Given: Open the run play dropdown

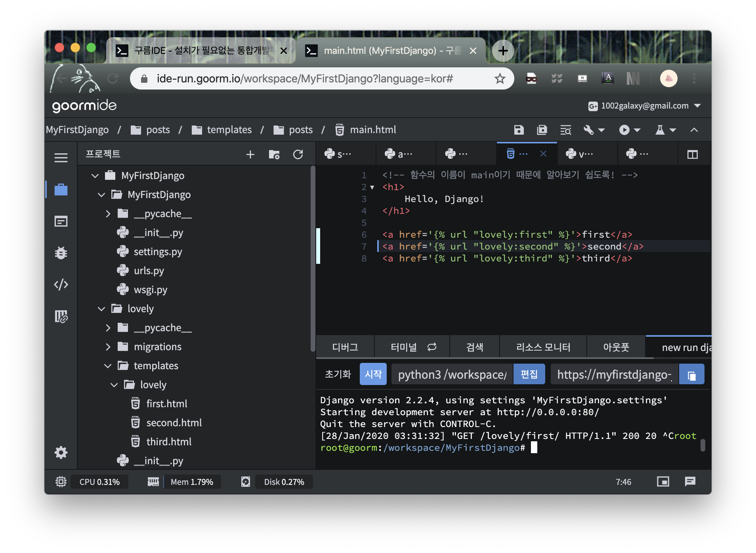Looking at the screenshot, I should (630, 130).
